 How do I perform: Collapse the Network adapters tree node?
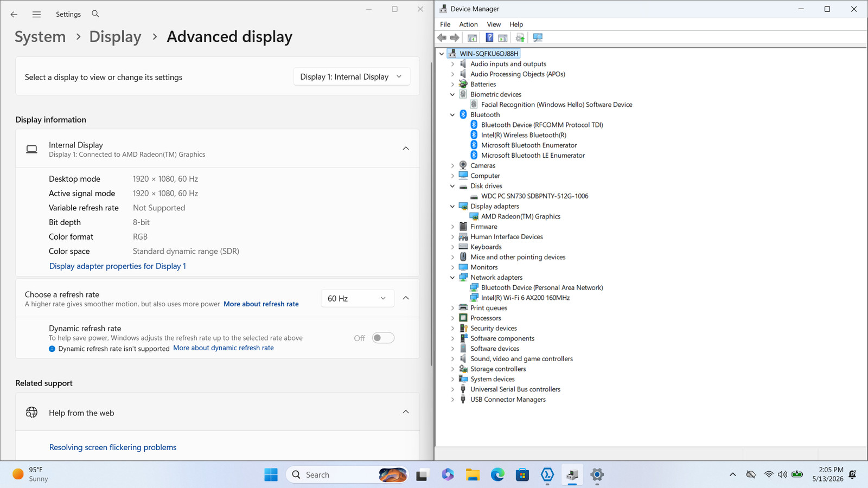[452, 278]
